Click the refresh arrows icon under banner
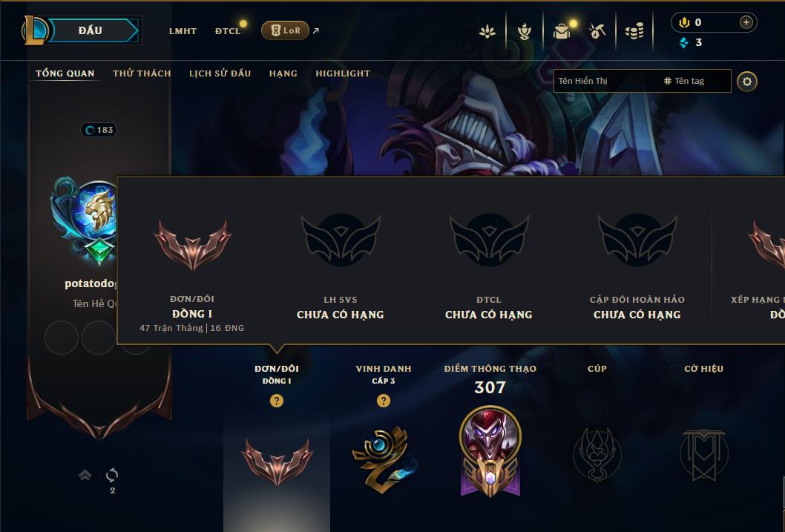Screen dimensions: 785x532 click(x=112, y=475)
